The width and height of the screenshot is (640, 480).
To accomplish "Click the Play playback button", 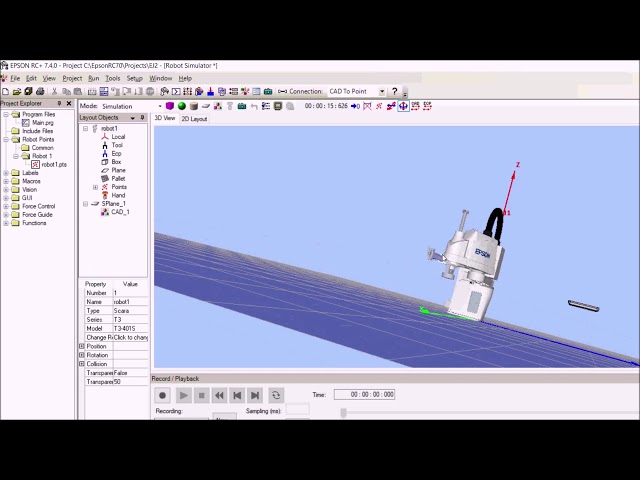I will 183,395.
